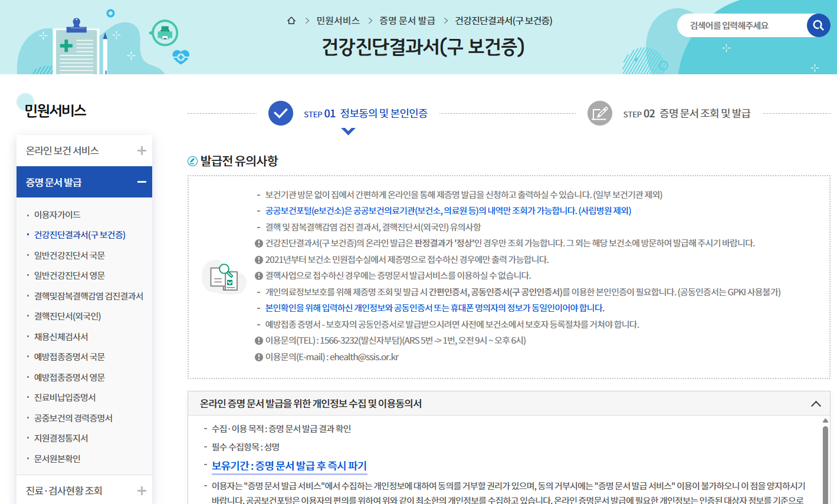Image resolution: width=837 pixels, height=504 pixels.
Task: Collapse the 증명 문서 발급 section
Action: pyautogui.click(x=142, y=182)
